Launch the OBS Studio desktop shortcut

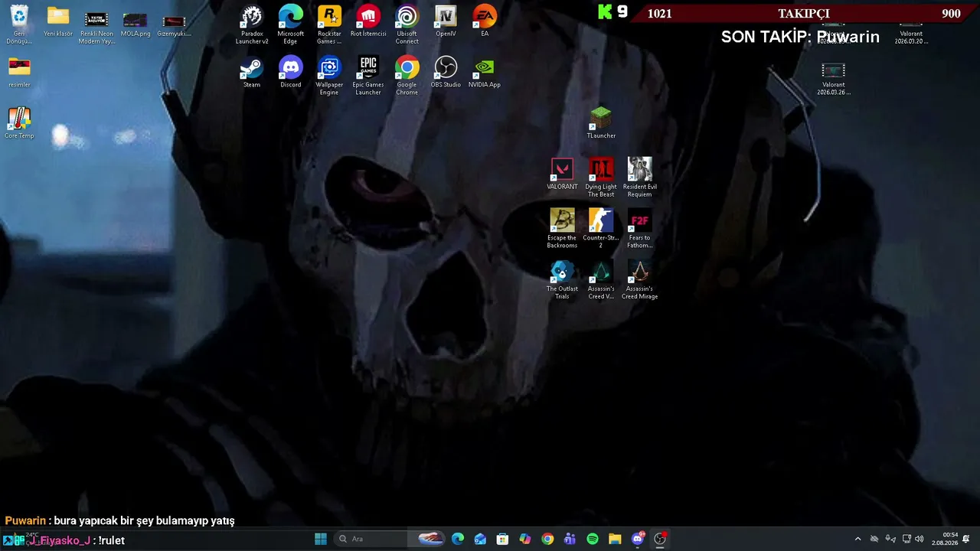click(x=446, y=73)
